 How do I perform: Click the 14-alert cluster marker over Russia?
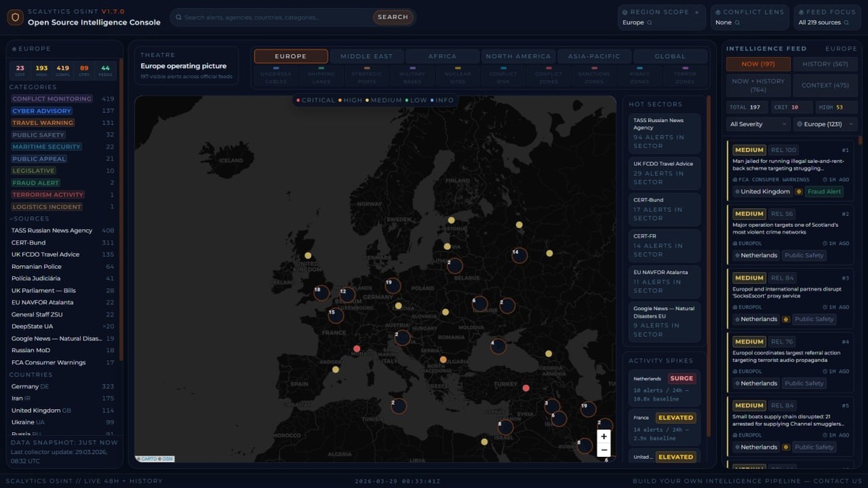click(x=519, y=255)
